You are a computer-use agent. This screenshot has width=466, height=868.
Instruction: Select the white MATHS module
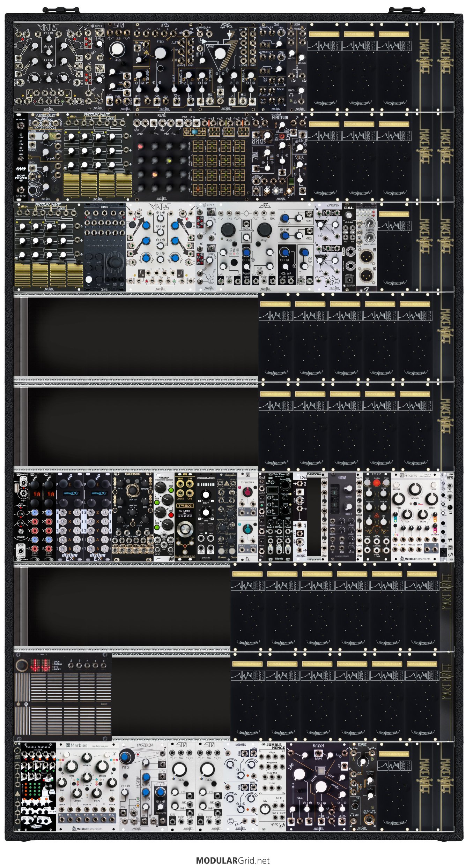click(161, 247)
